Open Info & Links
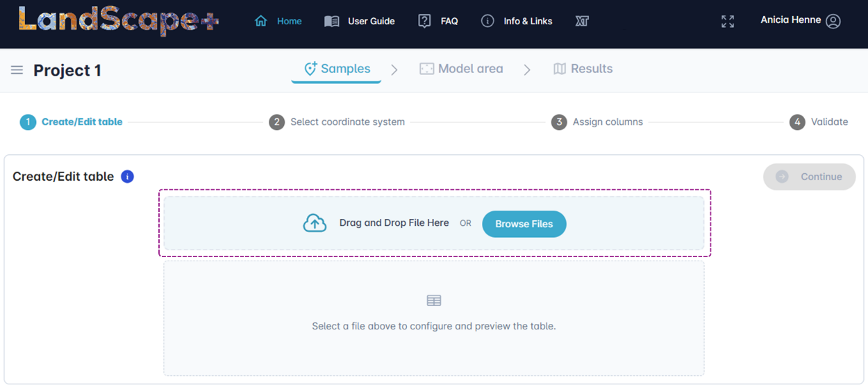Screen dimensions: 868x392 [517, 22]
